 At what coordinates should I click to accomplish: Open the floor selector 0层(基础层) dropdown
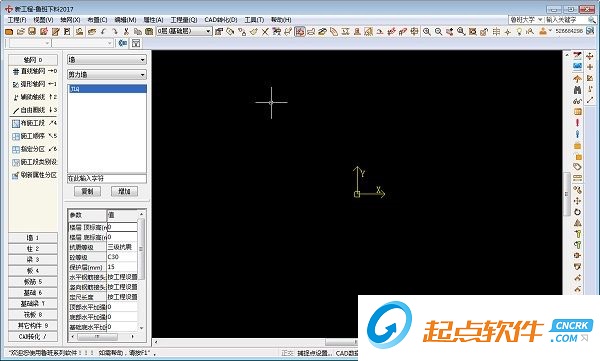pyautogui.click(x=184, y=31)
